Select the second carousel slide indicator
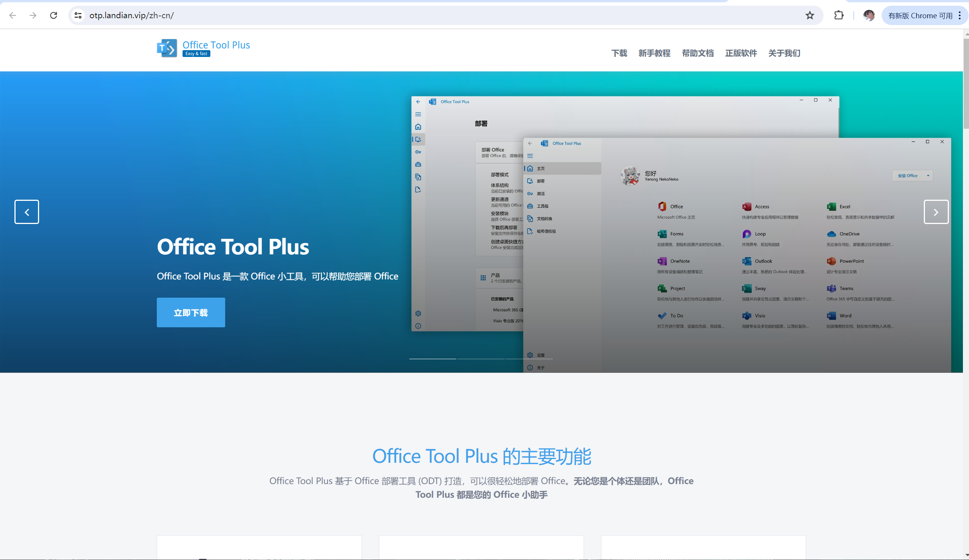 (x=481, y=359)
